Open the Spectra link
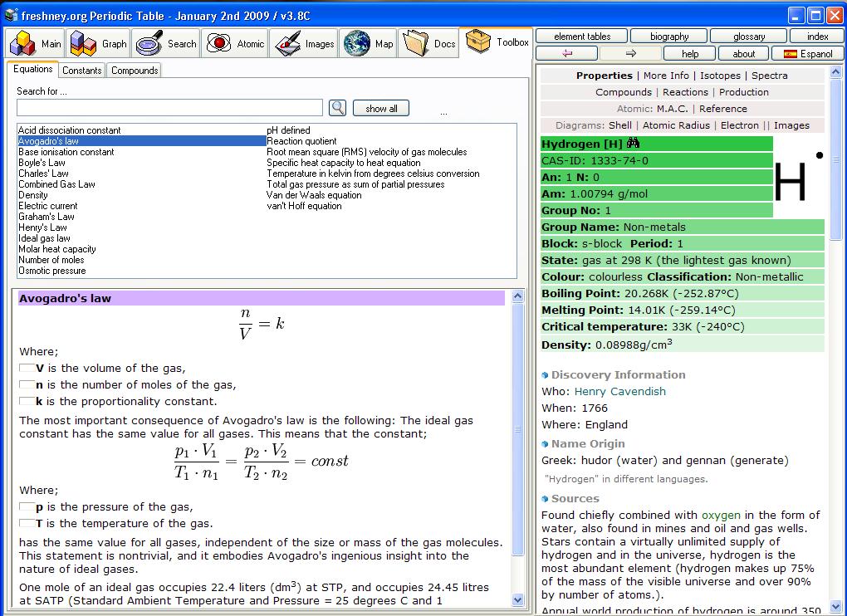 pyautogui.click(x=769, y=76)
